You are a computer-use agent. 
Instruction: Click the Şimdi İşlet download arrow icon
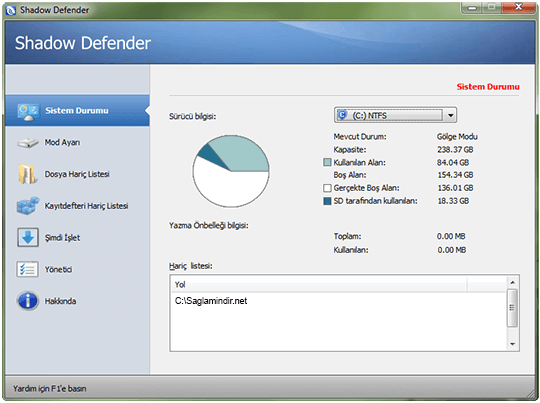tap(28, 237)
